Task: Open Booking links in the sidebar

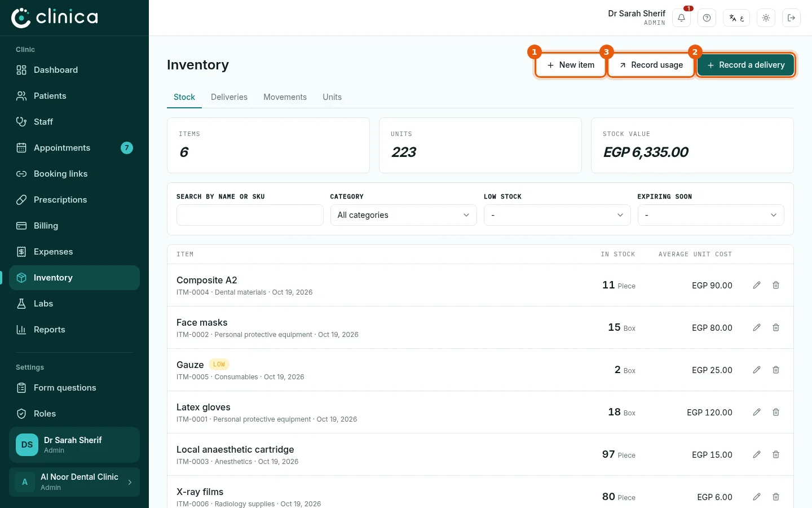Action: click(x=74, y=174)
